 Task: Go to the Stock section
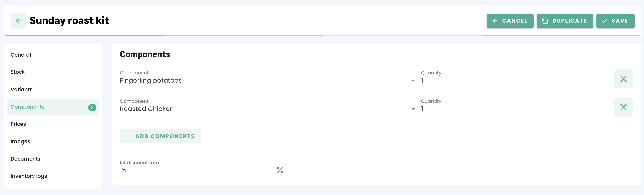point(18,72)
